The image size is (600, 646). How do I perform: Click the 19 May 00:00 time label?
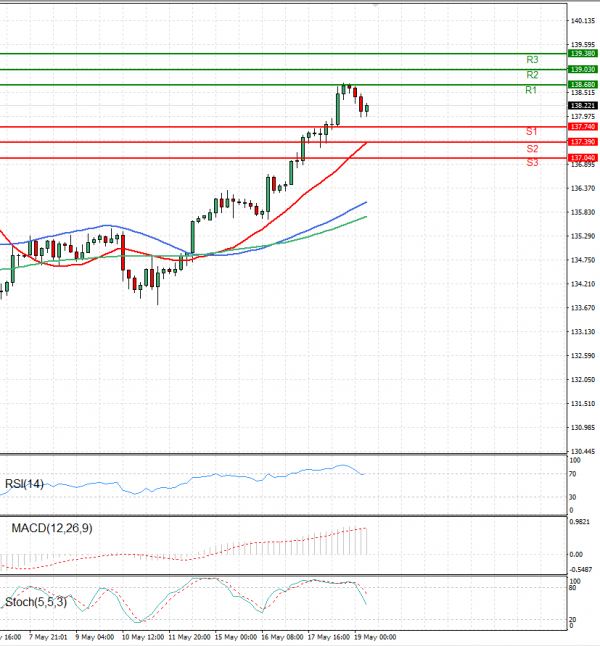coord(375,637)
